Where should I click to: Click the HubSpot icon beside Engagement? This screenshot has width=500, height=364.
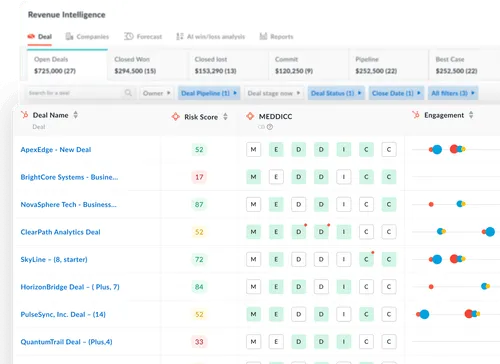tap(416, 115)
